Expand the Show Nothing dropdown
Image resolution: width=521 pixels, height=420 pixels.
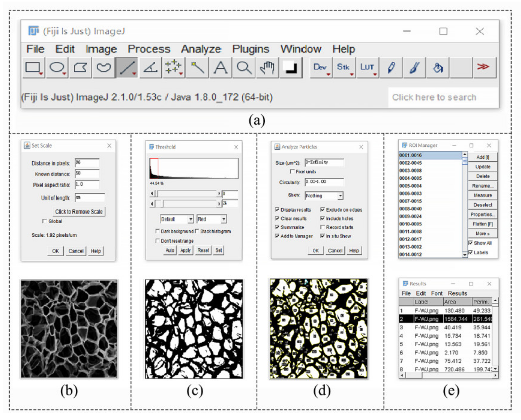pos(324,195)
